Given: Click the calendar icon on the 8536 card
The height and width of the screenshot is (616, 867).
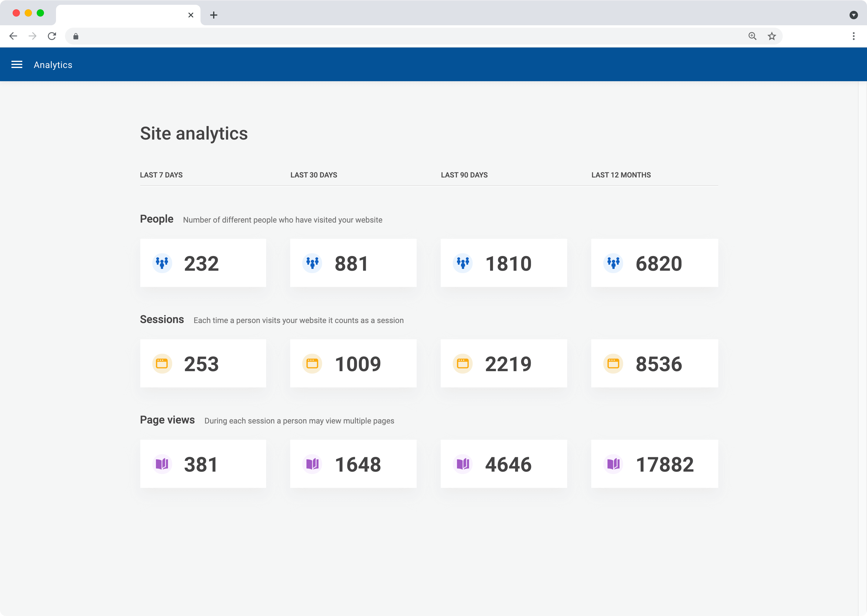Looking at the screenshot, I should (614, 363).
